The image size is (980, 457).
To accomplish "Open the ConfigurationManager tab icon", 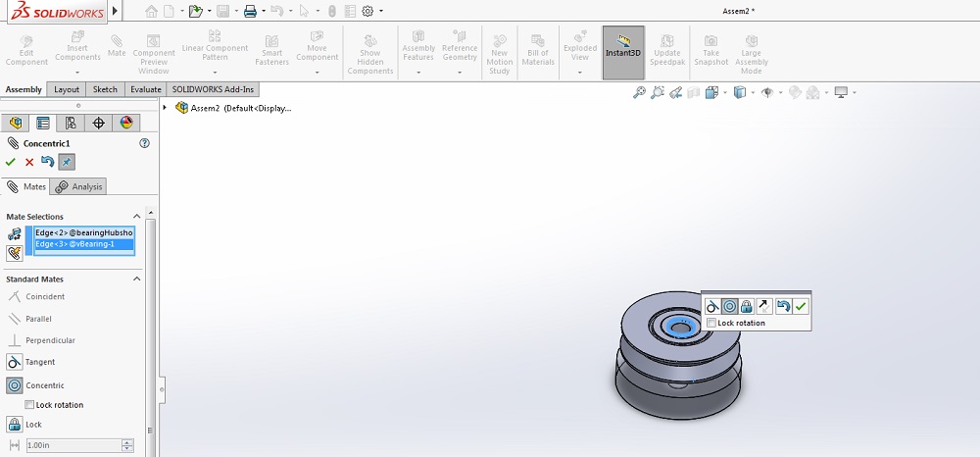I will 71,123.
